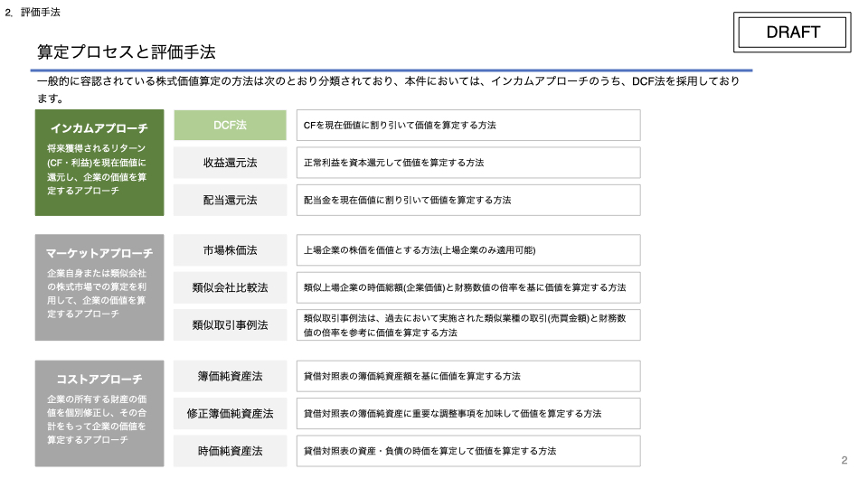Click the 簿価純資産法 label
Screen dimensions: 868x488
point(231,376)
